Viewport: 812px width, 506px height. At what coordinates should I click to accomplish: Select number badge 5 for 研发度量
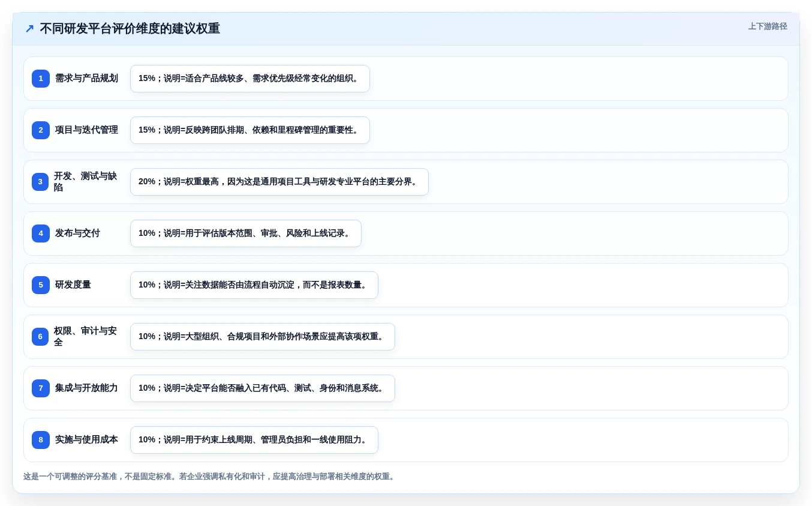click(41, 285)
